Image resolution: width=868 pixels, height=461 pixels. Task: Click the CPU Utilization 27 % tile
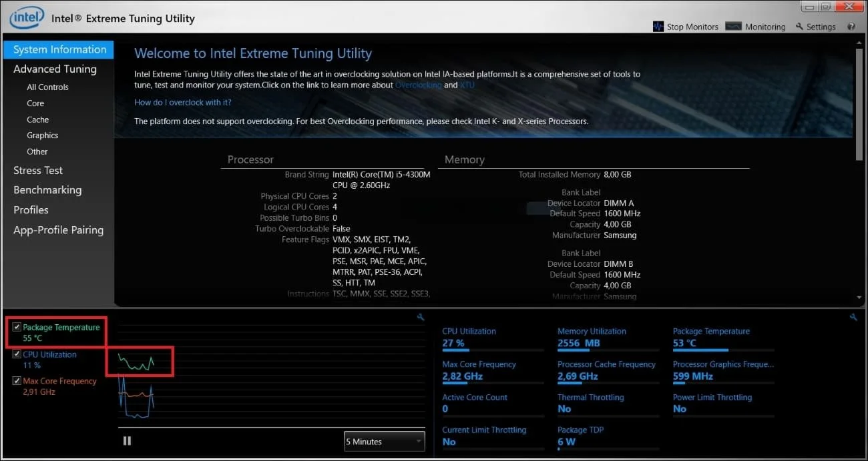(x=493, y=338)
